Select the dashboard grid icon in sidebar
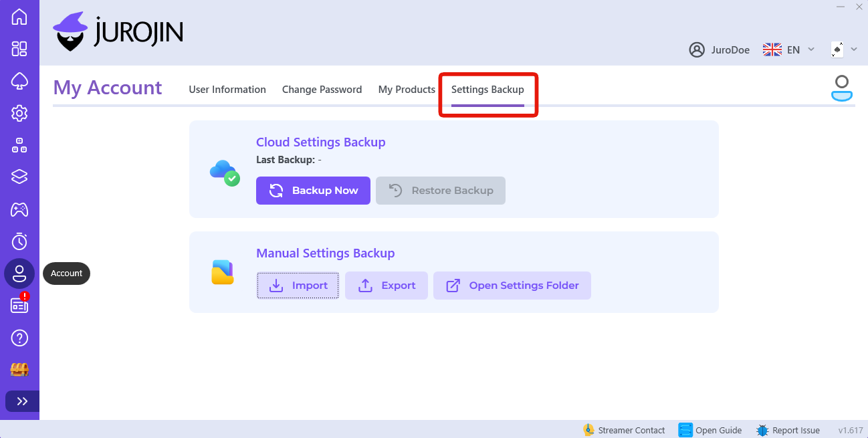Viewport: 868px width, 438px height. click(x=19, y=49)
